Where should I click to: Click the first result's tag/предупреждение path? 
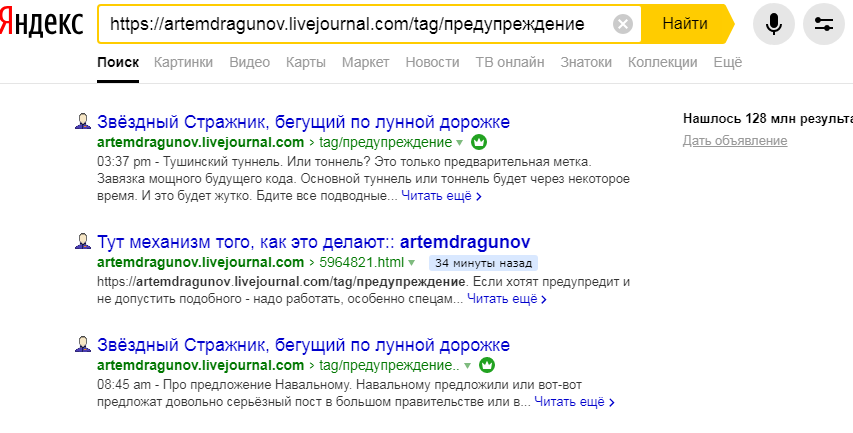click(x=385, y=143)
